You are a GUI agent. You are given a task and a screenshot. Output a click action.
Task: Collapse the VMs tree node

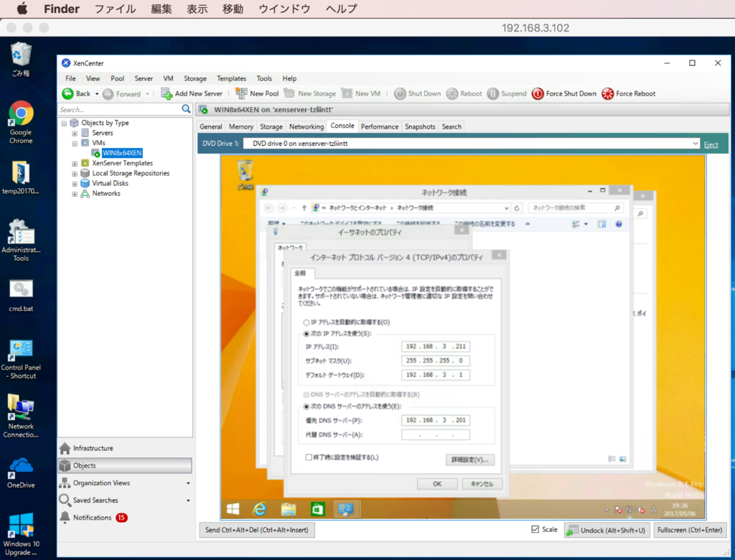[75, 144]
